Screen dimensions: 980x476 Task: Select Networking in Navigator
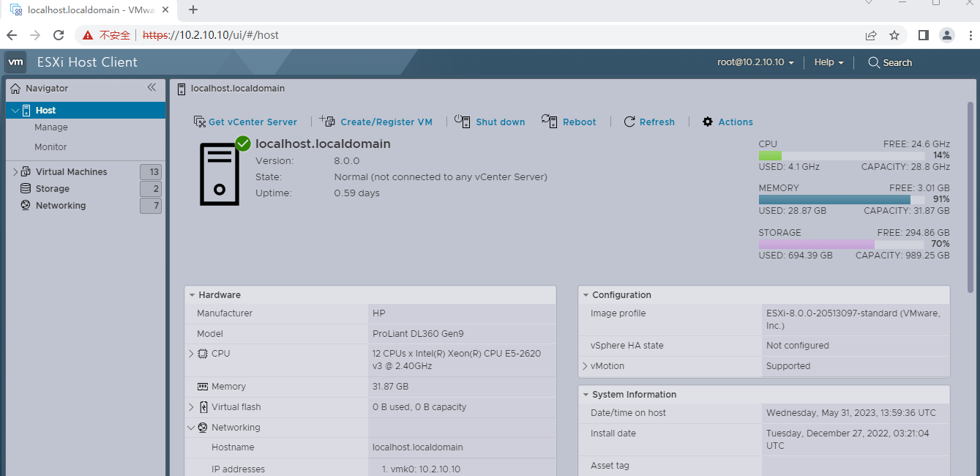coord(61,206)
